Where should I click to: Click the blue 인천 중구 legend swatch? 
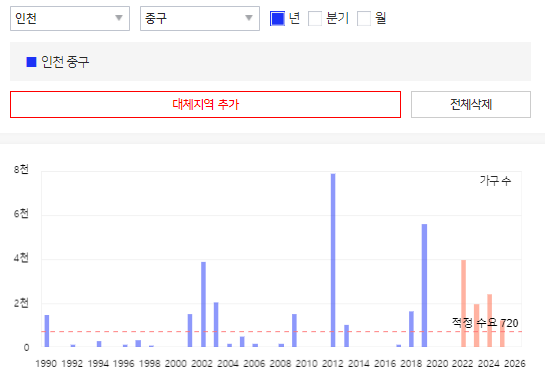31,62
